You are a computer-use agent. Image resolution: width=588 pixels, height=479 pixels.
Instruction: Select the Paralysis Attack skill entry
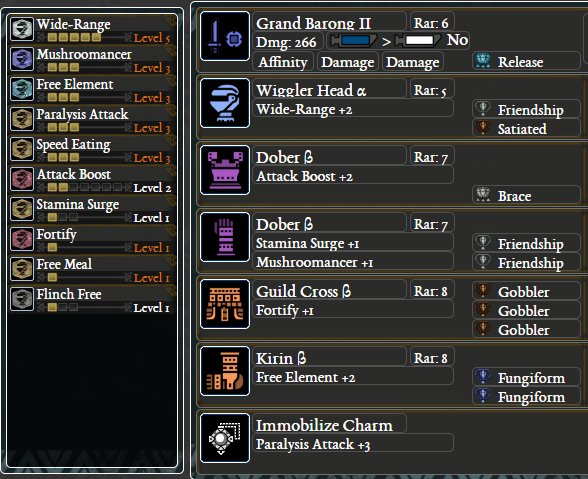pyautogui.click(x=91, y=120)
